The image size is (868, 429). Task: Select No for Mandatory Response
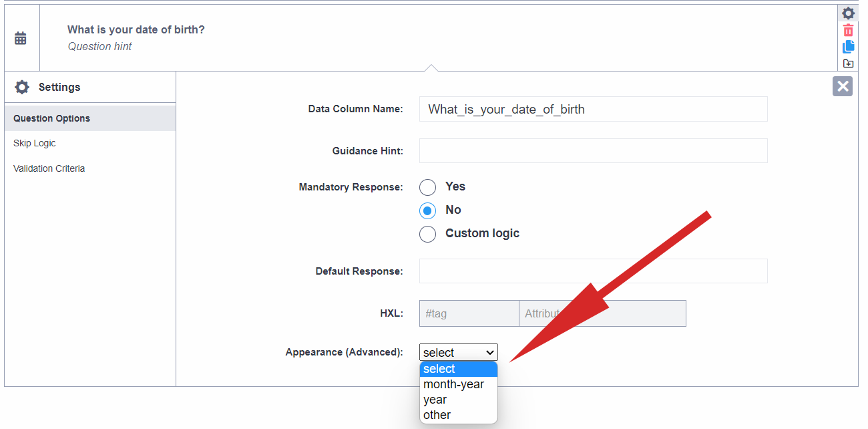[427, 210]
